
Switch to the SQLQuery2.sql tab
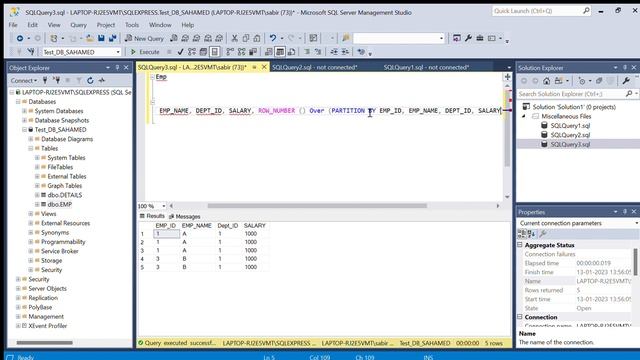pos(314,67)
